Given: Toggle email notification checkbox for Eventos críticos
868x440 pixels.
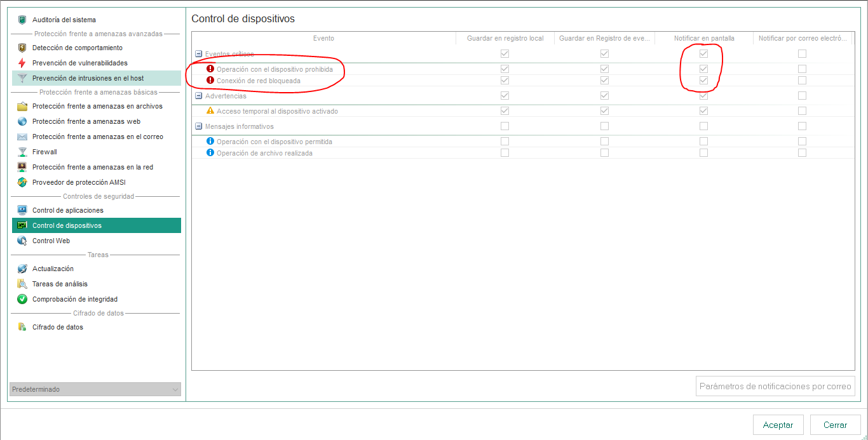Looking at the screenshot, I should coord(802,53).
